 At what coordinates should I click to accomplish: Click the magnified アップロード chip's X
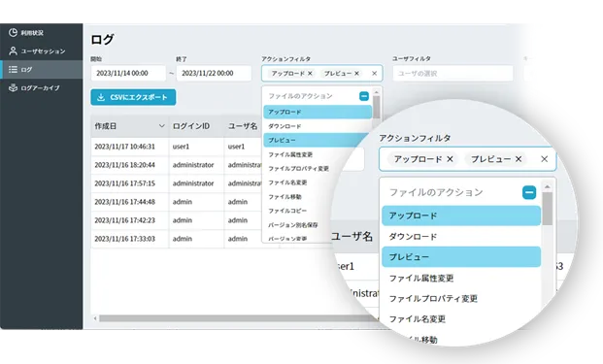click(x=450, y=159)
